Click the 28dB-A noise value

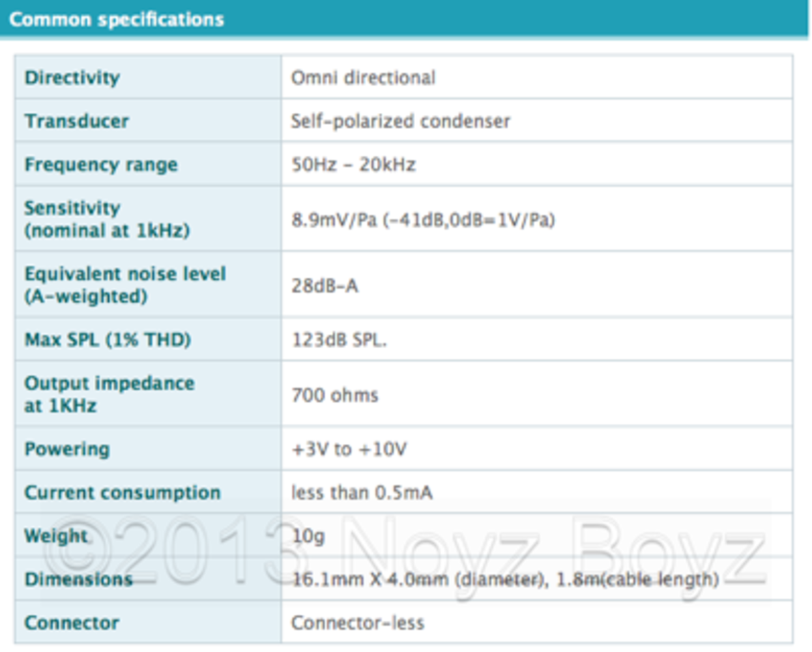click(x=325, y=286)
